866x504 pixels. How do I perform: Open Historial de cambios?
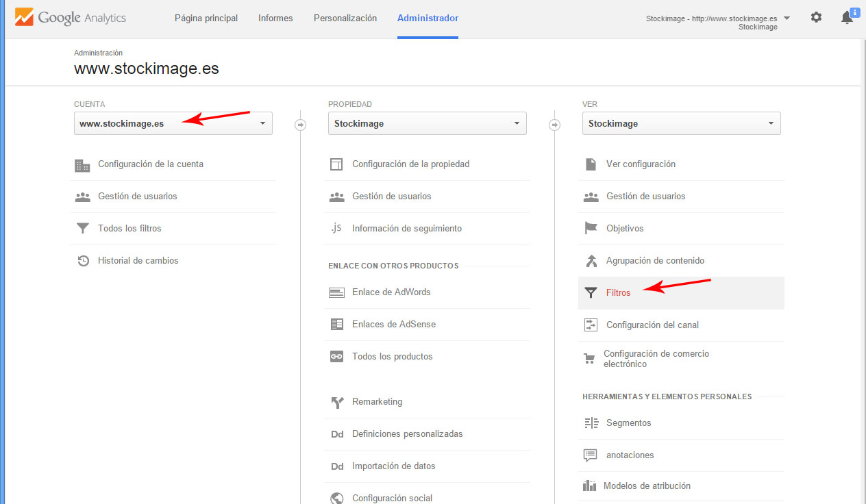[138, 261]
